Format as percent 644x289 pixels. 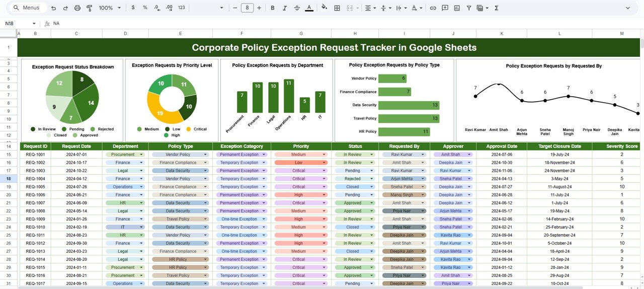pyautogui.click(x=145, y=8)
